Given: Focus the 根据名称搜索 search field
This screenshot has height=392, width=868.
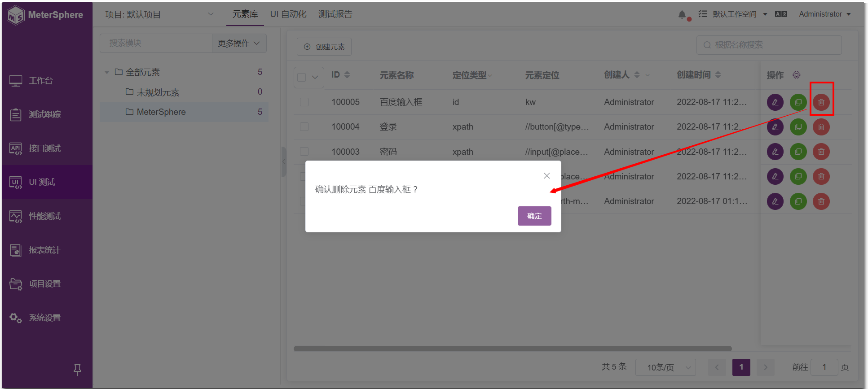Looking at the screenshot, I should click(769, 45).
